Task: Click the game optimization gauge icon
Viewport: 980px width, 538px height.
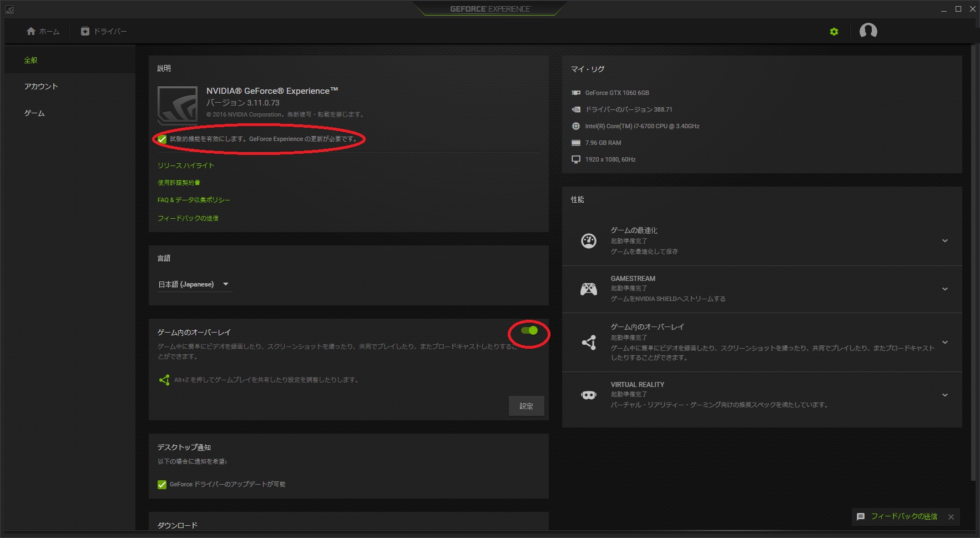Action: (589, 241)
